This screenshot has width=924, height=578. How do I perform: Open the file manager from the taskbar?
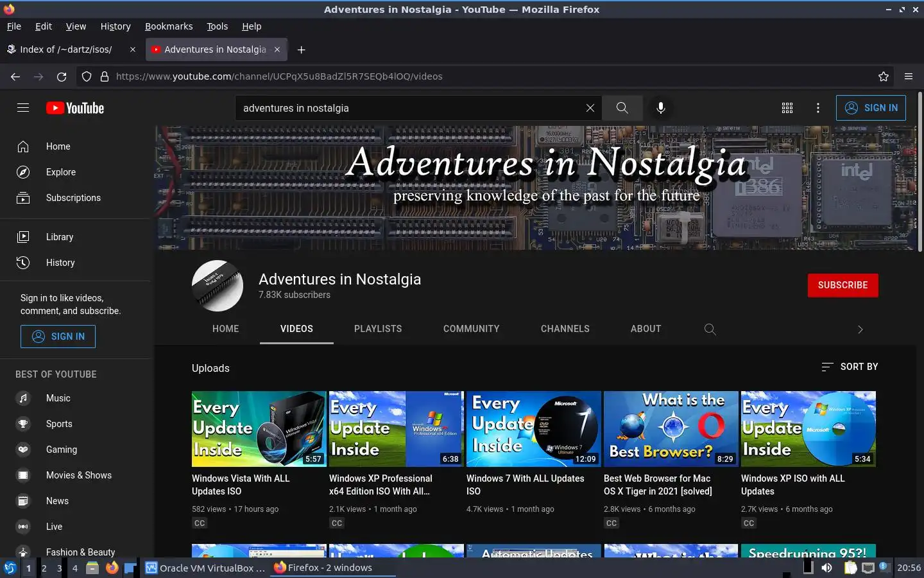[92, 568]
